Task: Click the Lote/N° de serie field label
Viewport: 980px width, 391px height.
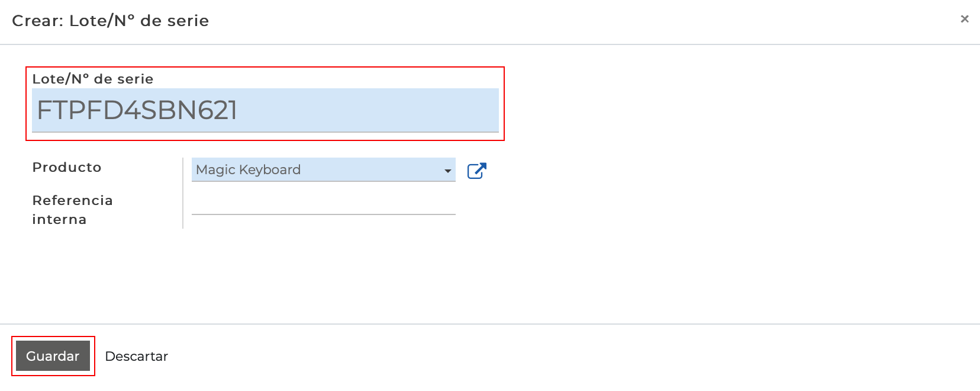Action: point(93,79)
